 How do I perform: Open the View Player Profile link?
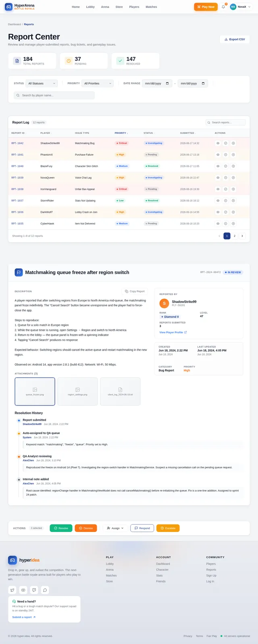[x=173, y=332]
